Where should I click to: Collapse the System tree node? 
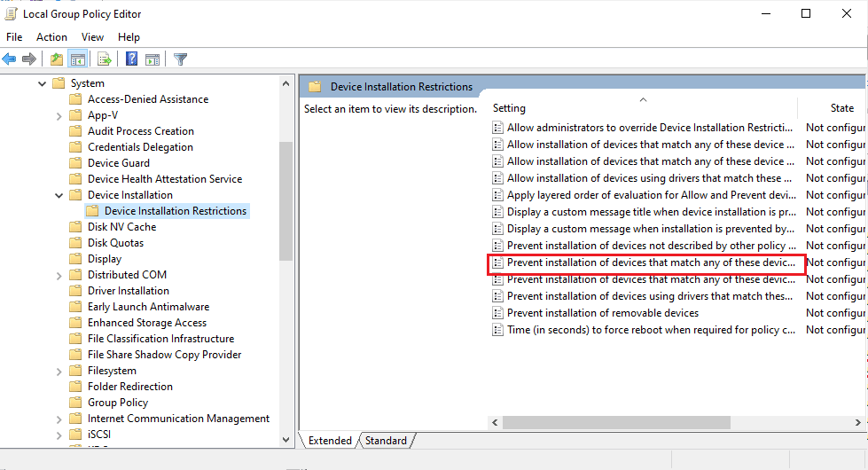(x=42, y=83)
